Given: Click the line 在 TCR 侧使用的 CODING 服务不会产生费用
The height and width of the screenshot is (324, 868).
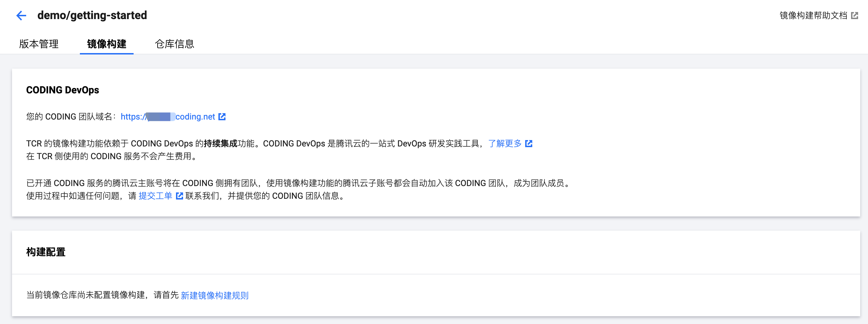Looking at the screenshot, I should tap(111, 156).
